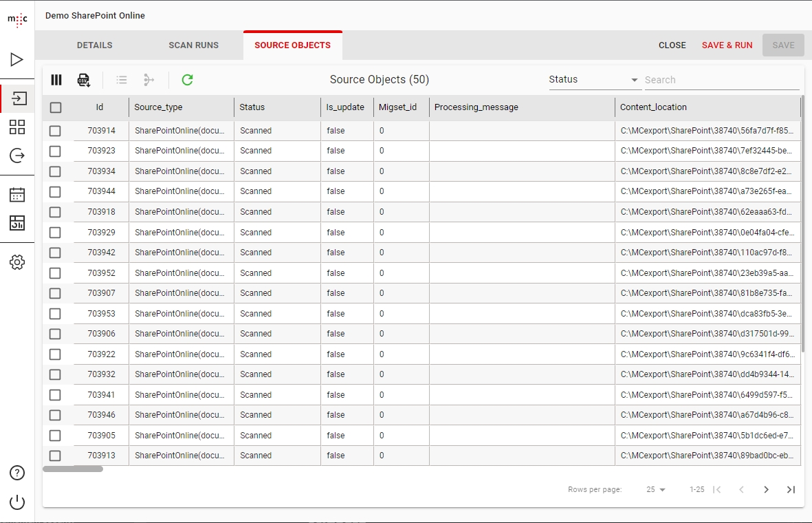Click the Save & Run button

[x=727, y=45]
